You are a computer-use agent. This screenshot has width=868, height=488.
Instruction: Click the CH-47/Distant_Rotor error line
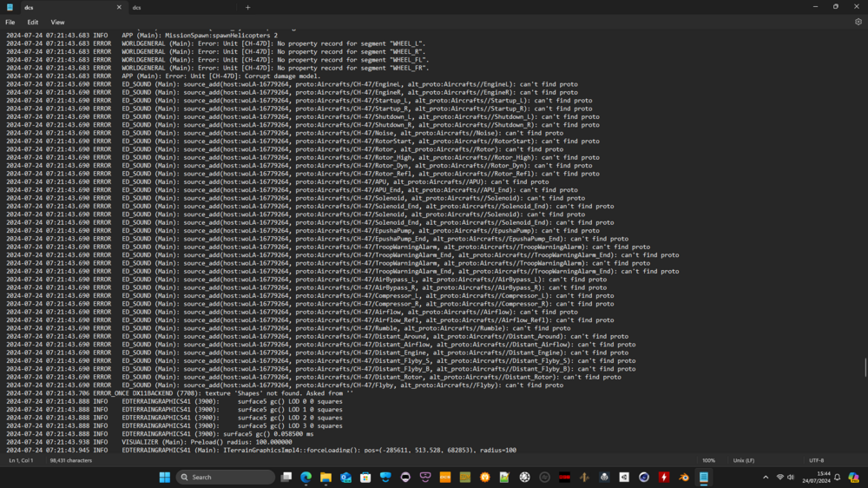point(313,377)
